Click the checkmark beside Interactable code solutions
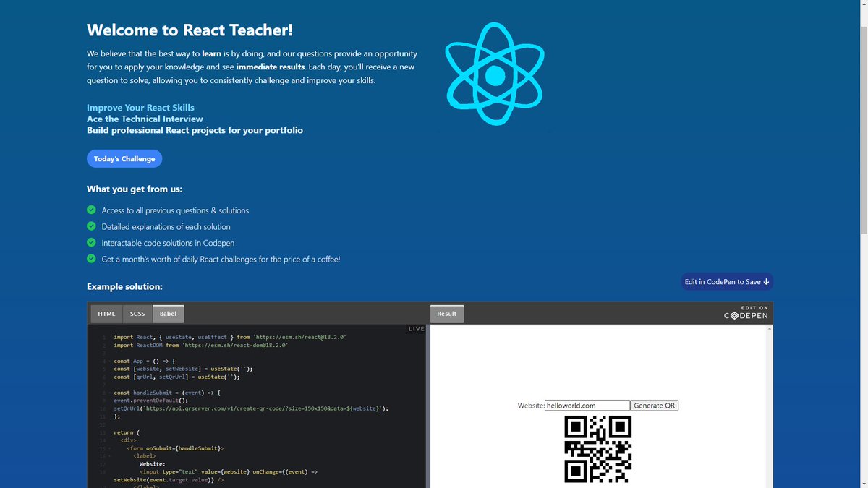Image resolution: width=868 pixels, height=488 pixels. point(91,242)
